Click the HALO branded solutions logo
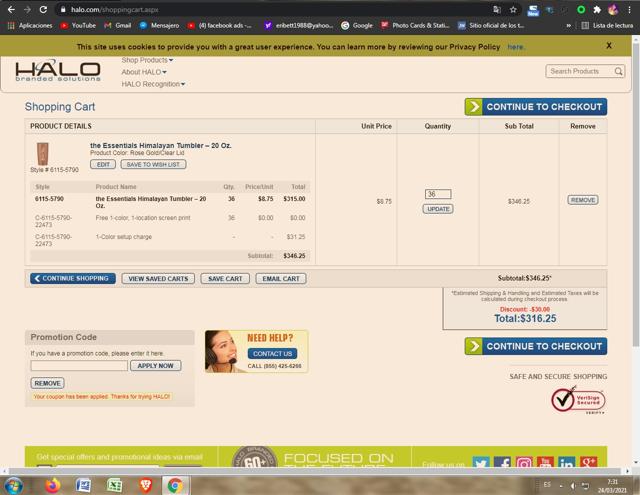This screenshot has height=495, width=640. 58,71
